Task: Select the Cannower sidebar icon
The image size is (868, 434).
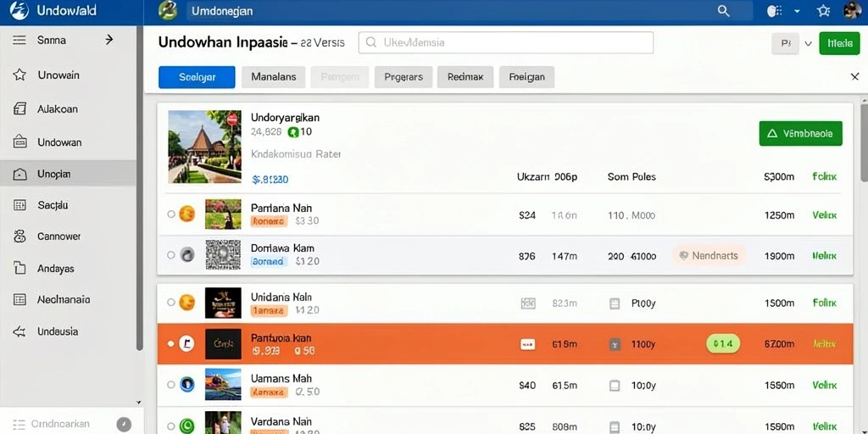Action: (x=19, y=236)
